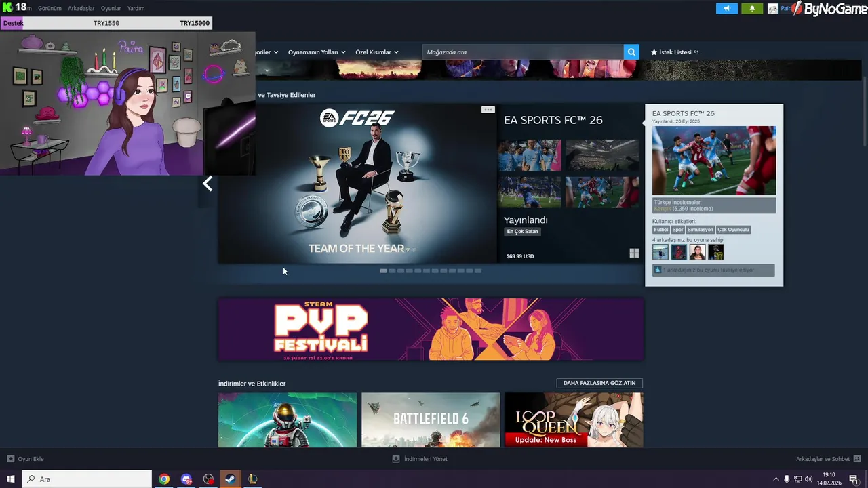
Task: Click the Windows platform icon on the FC 26 capsule
Action: (634, 253)
